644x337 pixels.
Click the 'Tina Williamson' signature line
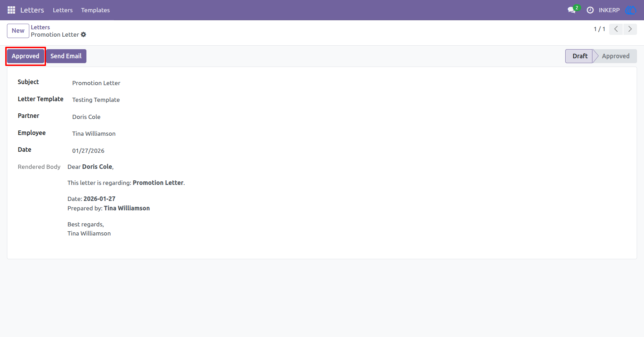click(89, 233)
